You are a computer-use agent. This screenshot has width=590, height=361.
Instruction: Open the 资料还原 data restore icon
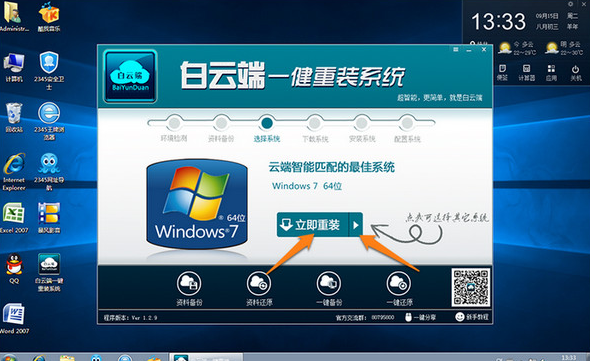tap(259, 283)
